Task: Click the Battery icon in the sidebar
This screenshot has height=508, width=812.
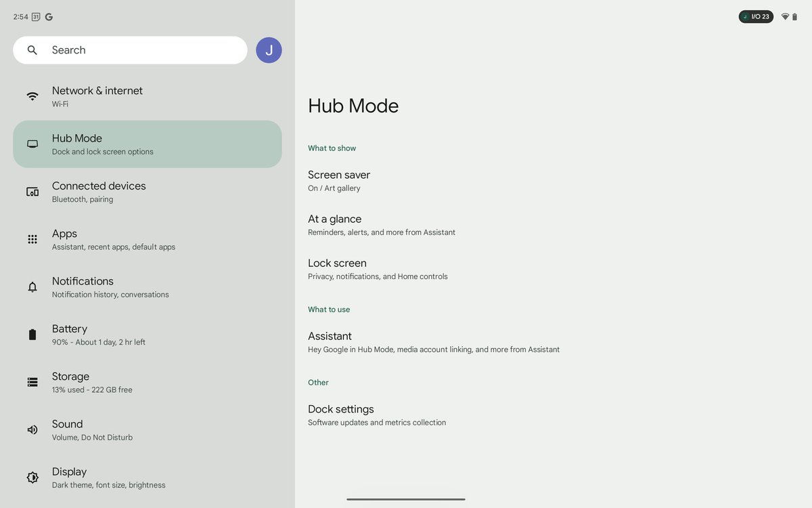Action: [32, 333]
